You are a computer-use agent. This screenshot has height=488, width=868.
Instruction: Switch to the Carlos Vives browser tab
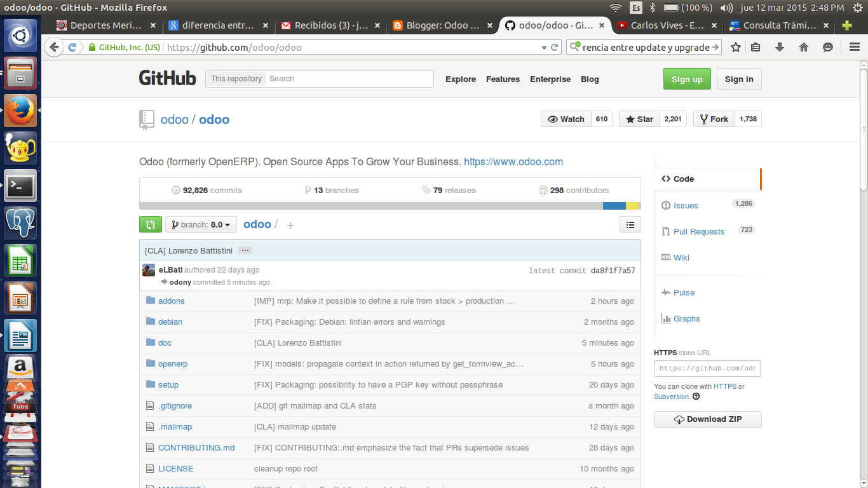coord(667,25)
